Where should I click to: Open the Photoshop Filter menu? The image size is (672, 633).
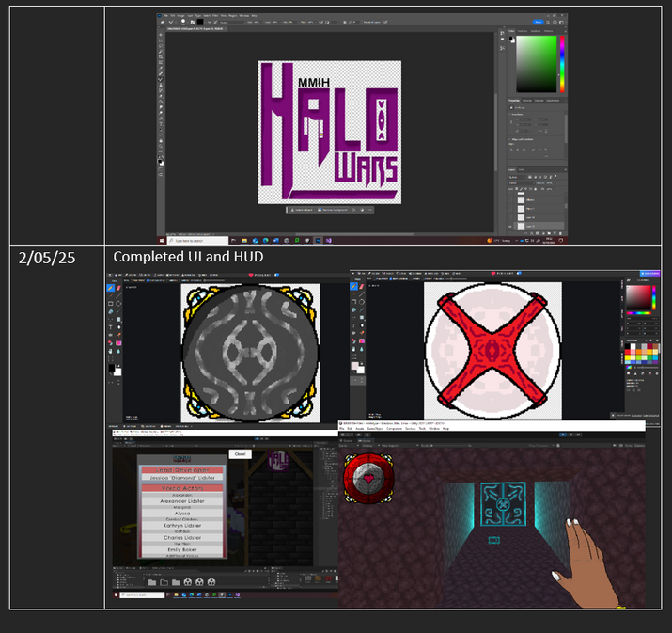tap(215, 15)
